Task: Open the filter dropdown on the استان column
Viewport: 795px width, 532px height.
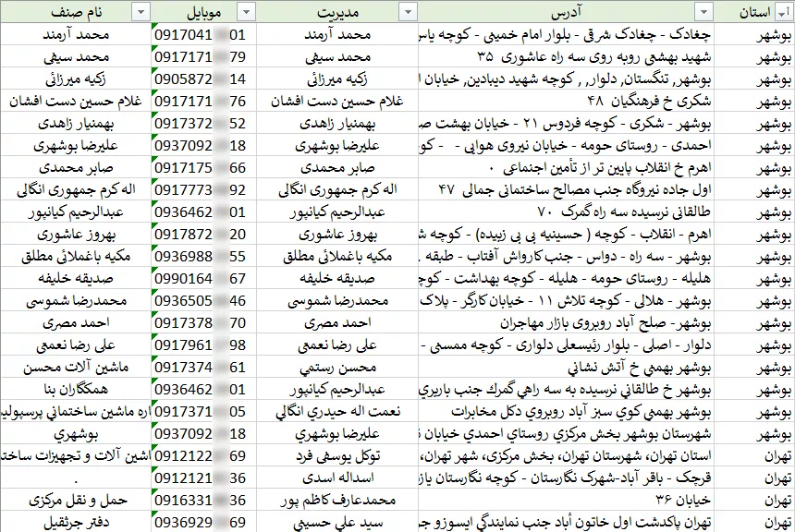Action: click(x=784, y=12)
